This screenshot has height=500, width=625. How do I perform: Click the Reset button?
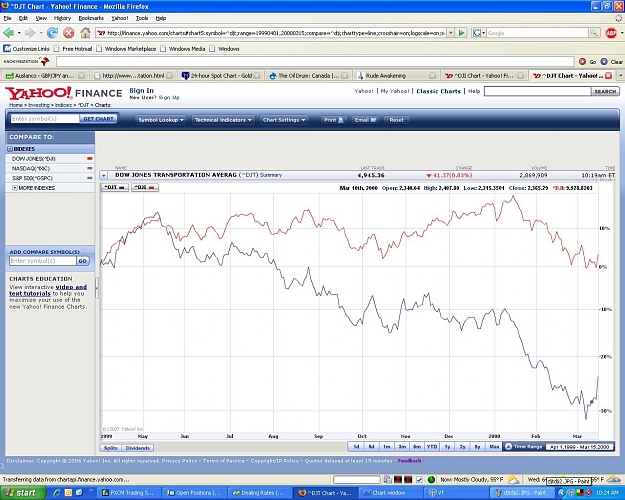tap(396, 120)
